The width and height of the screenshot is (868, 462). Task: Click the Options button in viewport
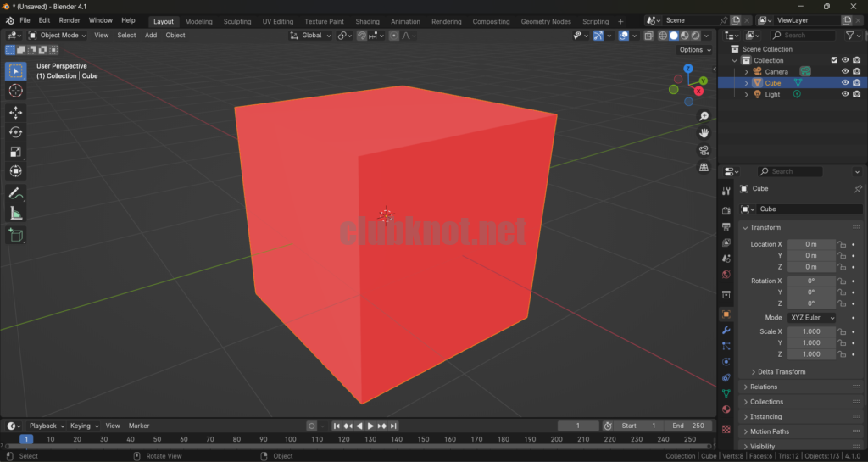click(694, 50)
